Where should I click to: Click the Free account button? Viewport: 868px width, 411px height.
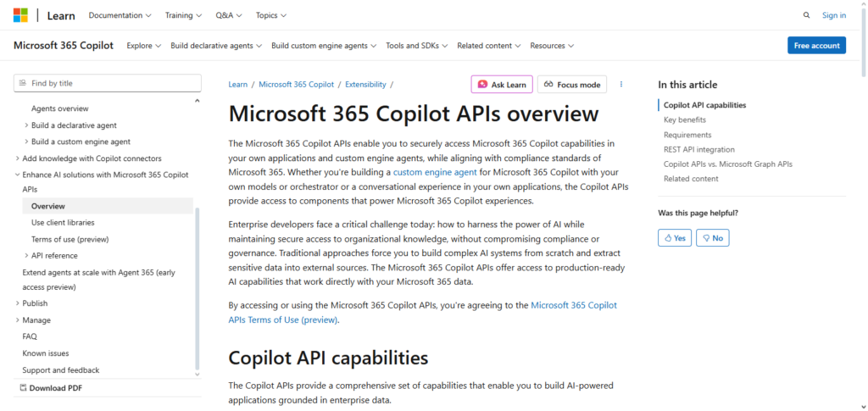click(x=816, y=46)
